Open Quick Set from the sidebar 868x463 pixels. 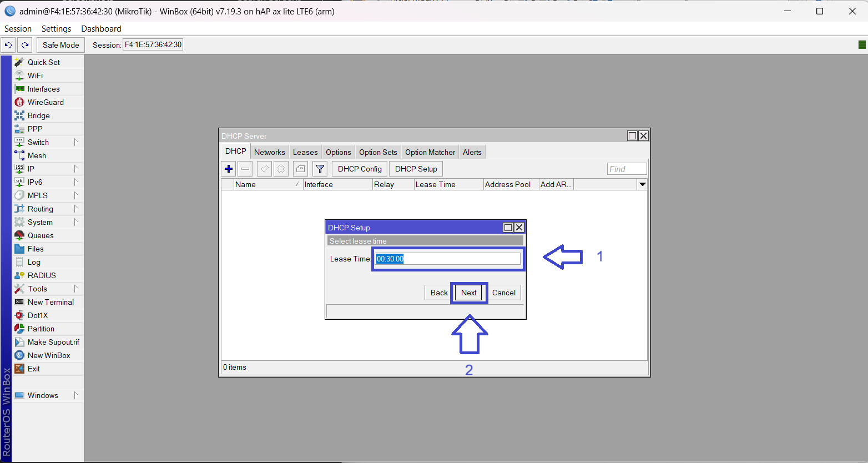pyautogui.click(x=44, y=62)
